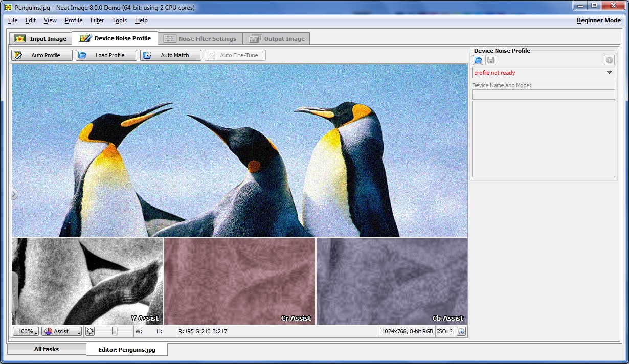Switch to the Input Image tab

[41, 39]
